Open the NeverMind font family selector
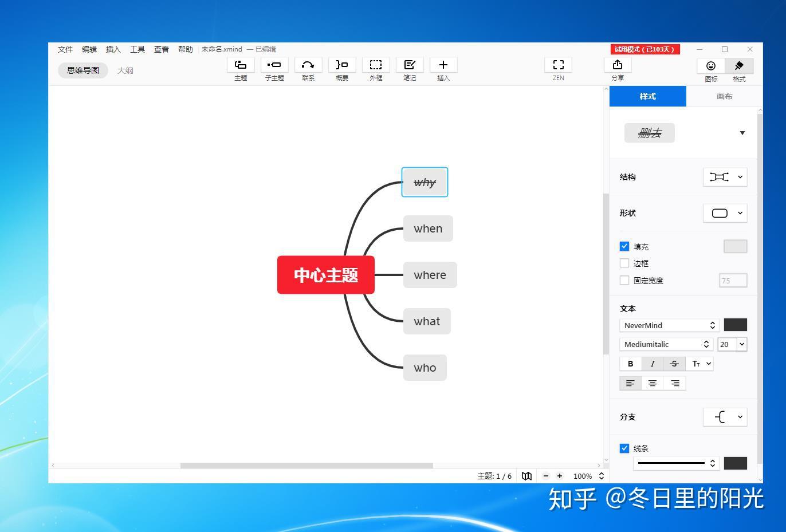Image resolution: width=786 pixels, height=532 pixels. coord(669,325)
